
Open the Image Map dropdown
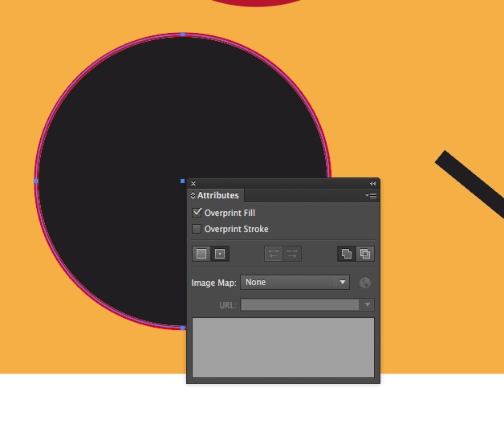[x=295, y=283]
